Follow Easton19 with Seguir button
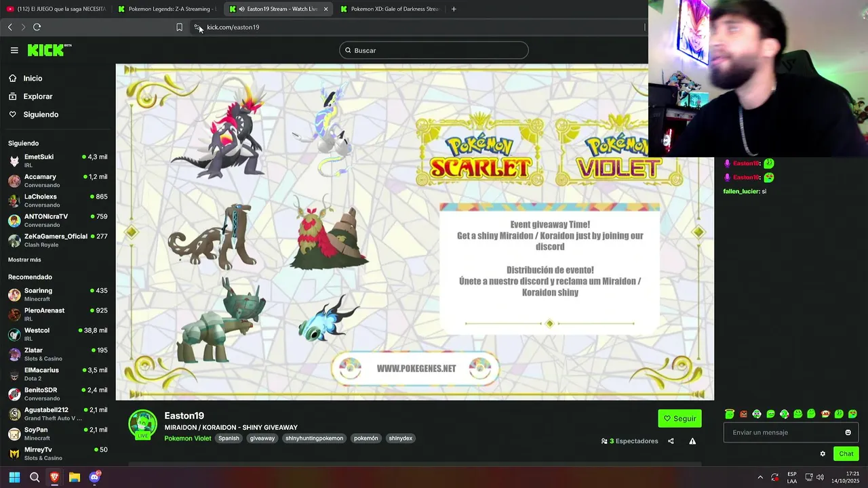Image resolution: width=868 pixels, height=488 pixels. (x=679, y=418)
